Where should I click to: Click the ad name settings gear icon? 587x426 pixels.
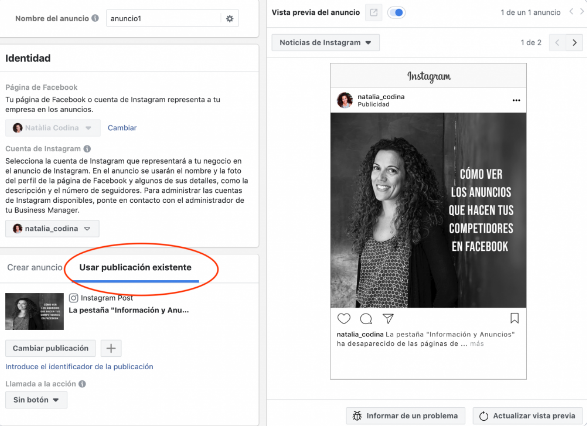tap(229, 18)
